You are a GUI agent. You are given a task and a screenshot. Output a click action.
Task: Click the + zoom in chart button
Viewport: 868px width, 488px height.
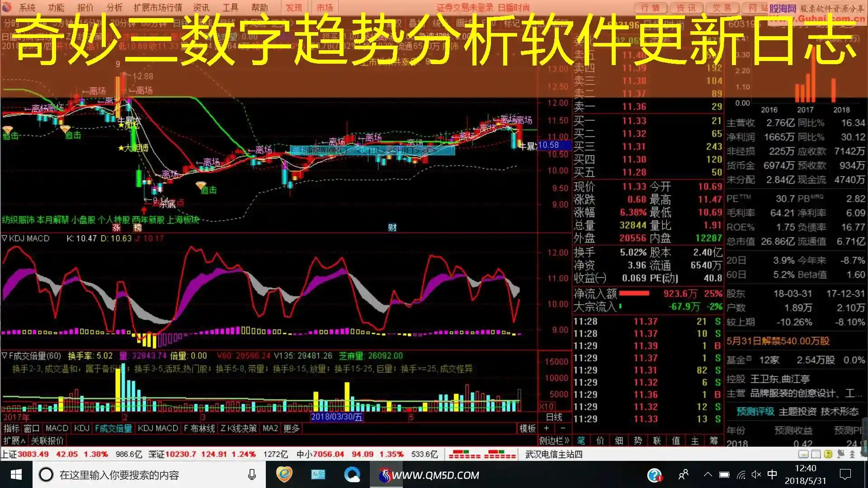[546, 428]
